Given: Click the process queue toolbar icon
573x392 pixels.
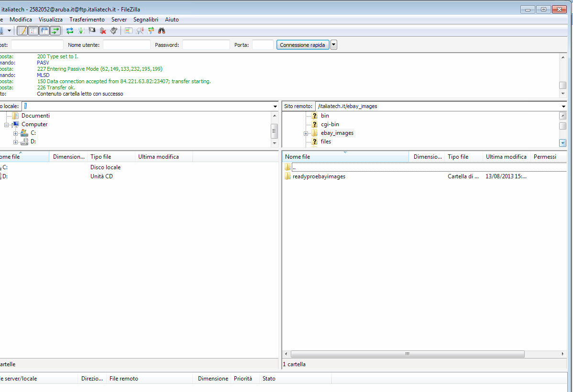Looking at the screenshot, I should pyautogui.click(x=81, y=31).
